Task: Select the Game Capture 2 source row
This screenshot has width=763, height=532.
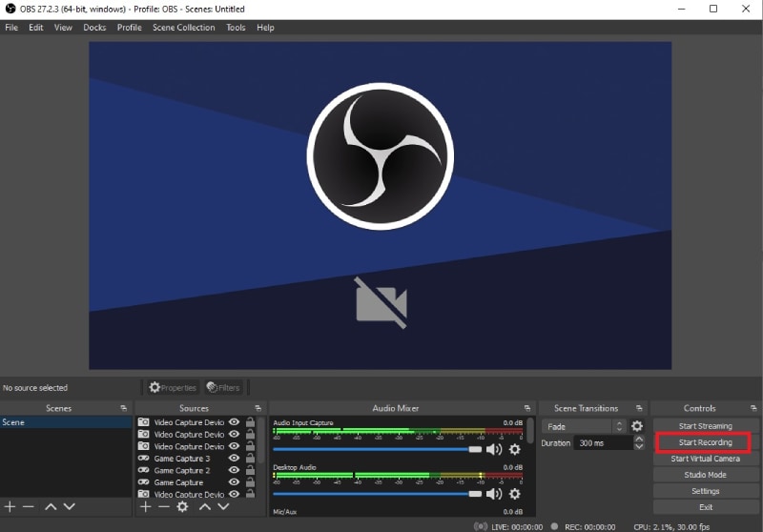Action: pyautogui.click(x=196, y=470)
